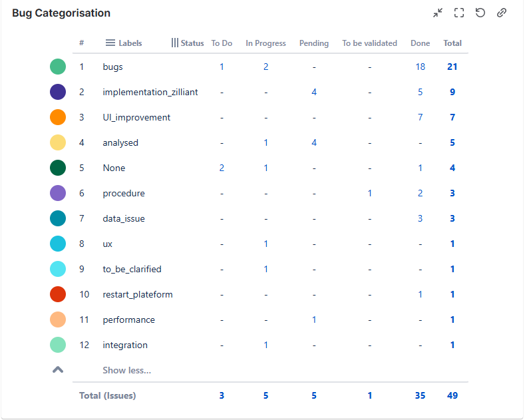Open total 21 issues for bugs
This screenshot has width=525, height=420.
click(x=452, y=67)
